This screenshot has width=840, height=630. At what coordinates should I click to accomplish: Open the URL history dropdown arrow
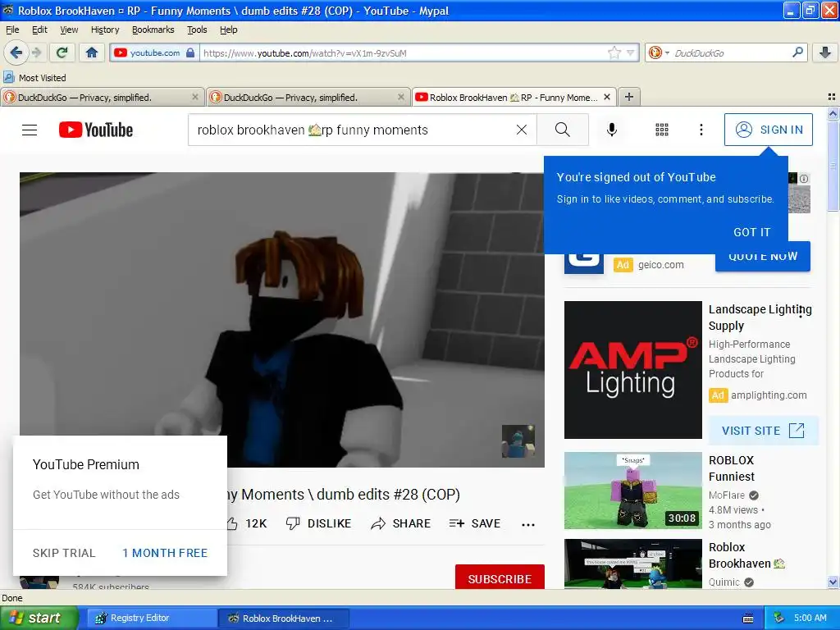pos(631,52)
